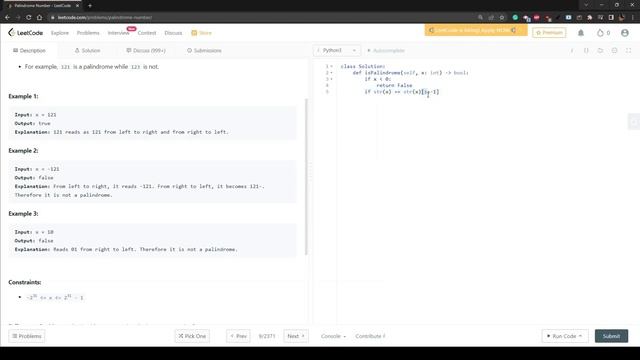
Task: Open the browser side panel icon
Action: tap(611, 18)
